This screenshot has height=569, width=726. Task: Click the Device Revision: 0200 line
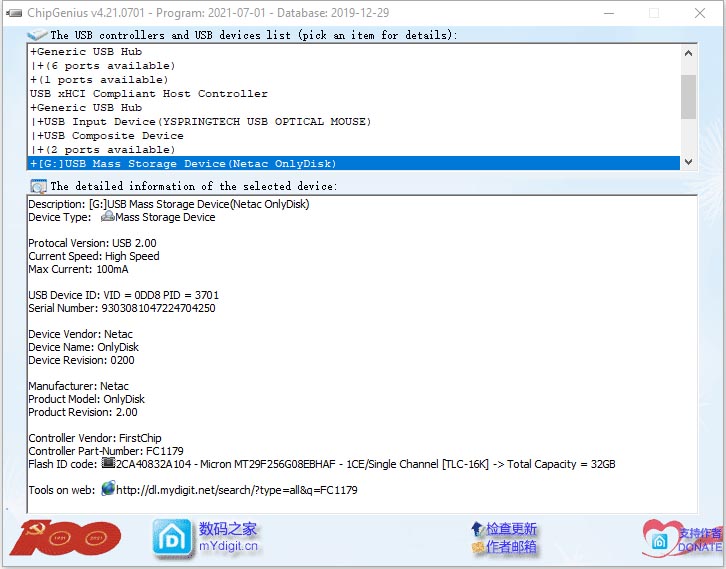(81, 360)
